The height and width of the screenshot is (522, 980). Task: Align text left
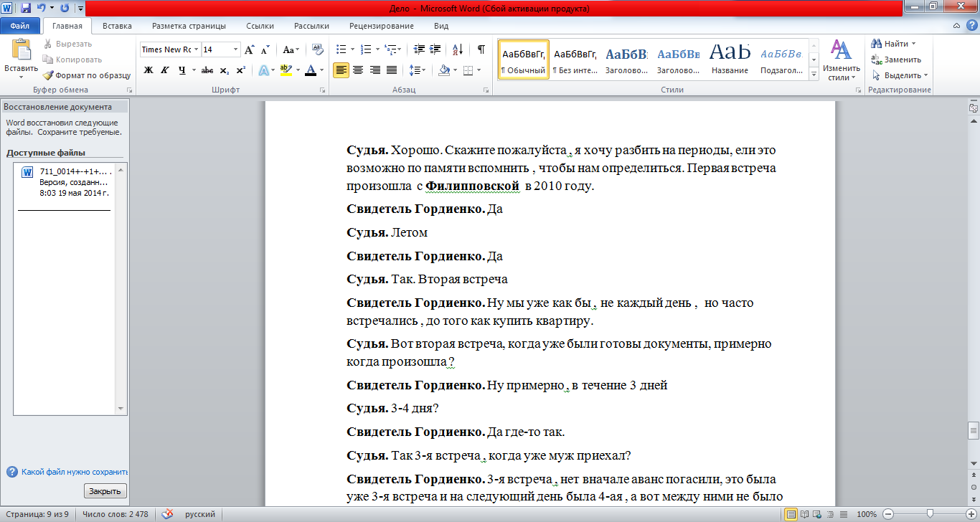point(341,70)
